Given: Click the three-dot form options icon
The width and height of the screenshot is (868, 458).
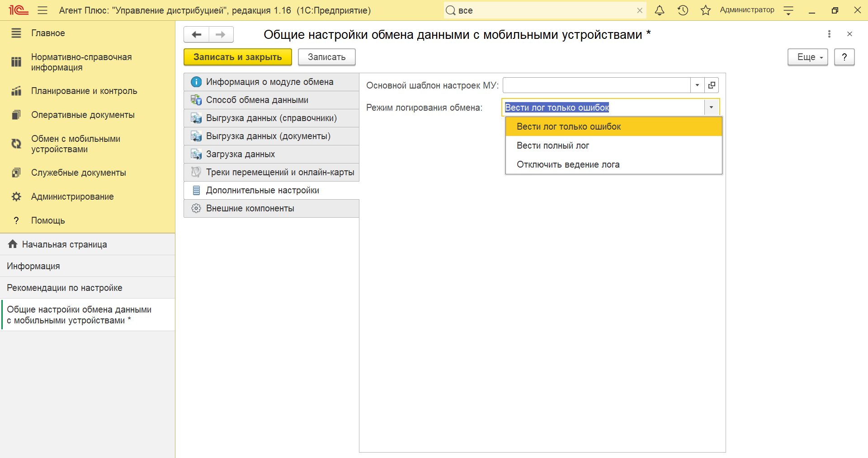Looking at the screenshot, I should 829,34.
